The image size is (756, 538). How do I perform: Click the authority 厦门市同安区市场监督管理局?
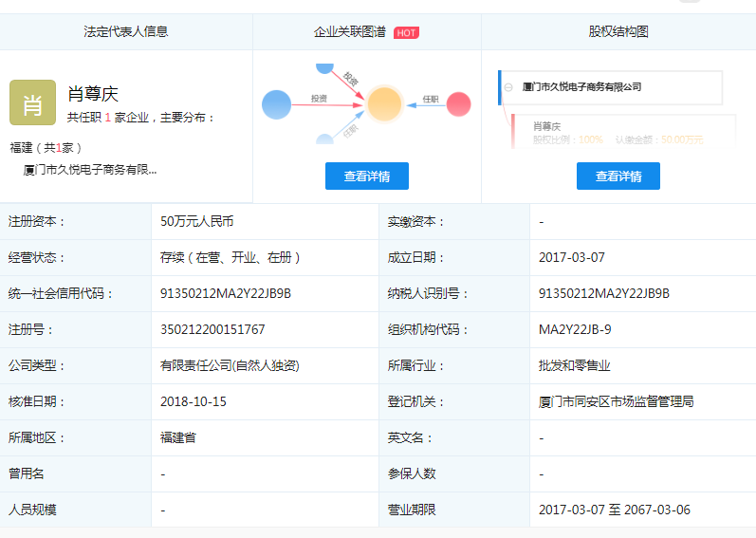coord(617,401)
